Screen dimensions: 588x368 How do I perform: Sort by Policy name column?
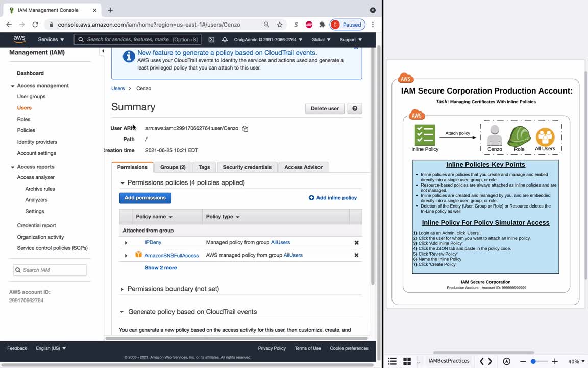coord(154,217)
